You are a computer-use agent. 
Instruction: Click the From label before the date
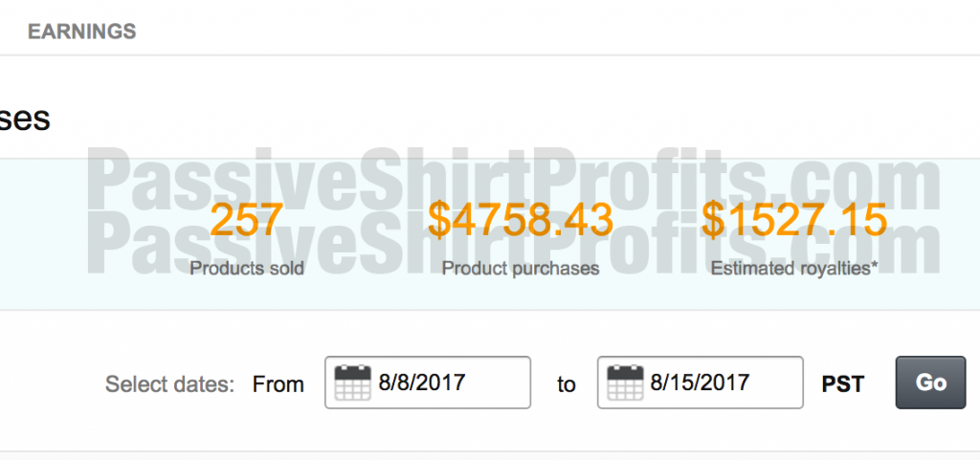click(278, 384)
